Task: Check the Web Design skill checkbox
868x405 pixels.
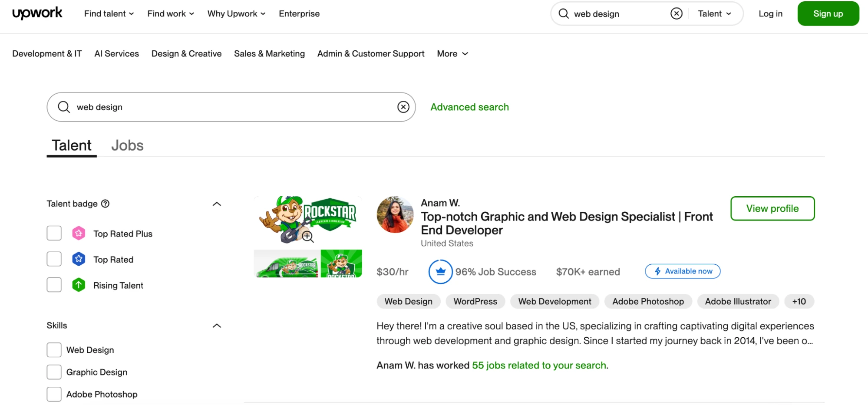Action: 54,350
